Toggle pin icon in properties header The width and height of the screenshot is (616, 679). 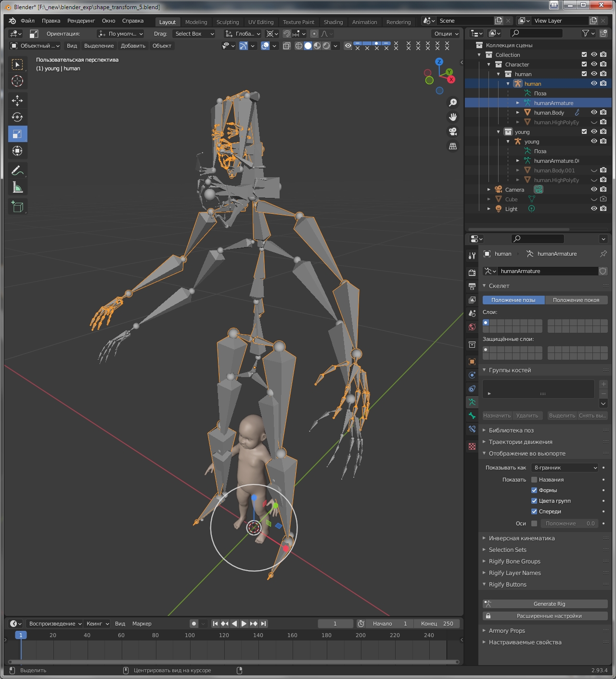coord(603,254)
